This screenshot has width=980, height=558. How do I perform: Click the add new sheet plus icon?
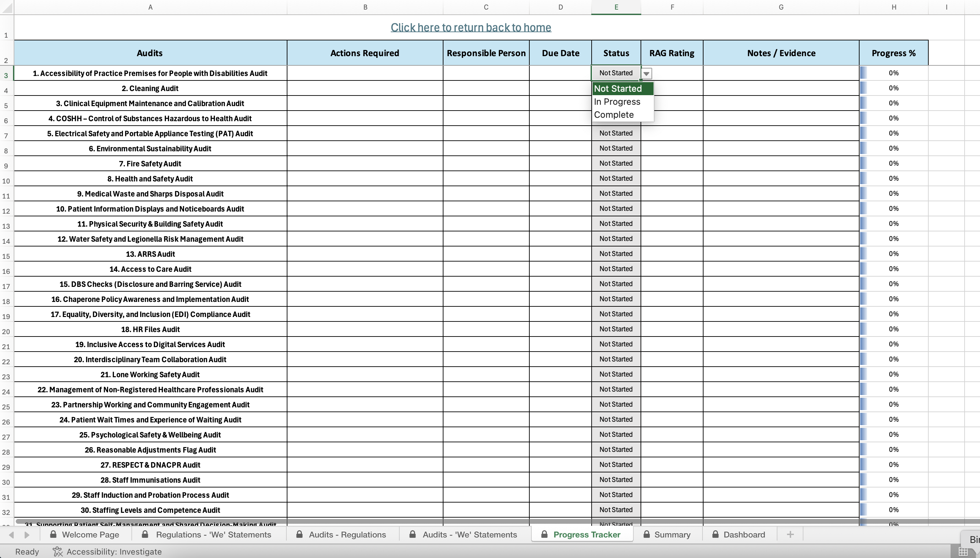[790, 535]
